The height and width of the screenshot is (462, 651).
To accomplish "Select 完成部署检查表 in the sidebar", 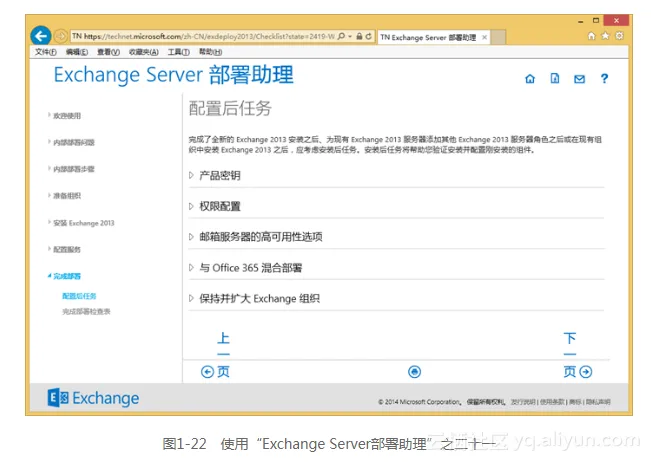I will [x=86, y=312].
